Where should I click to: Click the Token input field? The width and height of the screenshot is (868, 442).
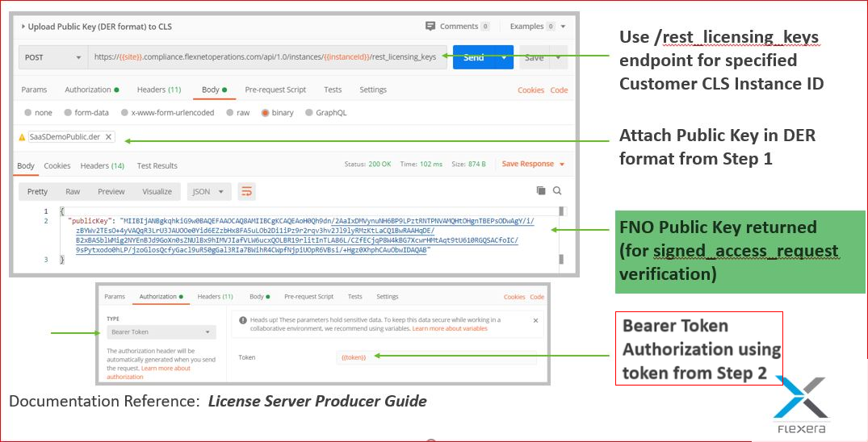click(436, 357)
